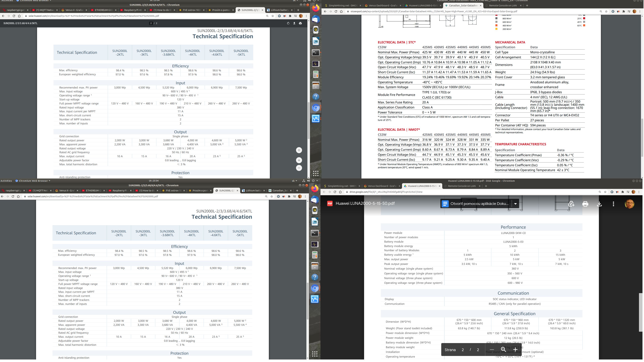This screenshot has width=644, height=362.
Task: Toggle bookmark star for the vicoexport.com page
Action: [x=606, y=11]
